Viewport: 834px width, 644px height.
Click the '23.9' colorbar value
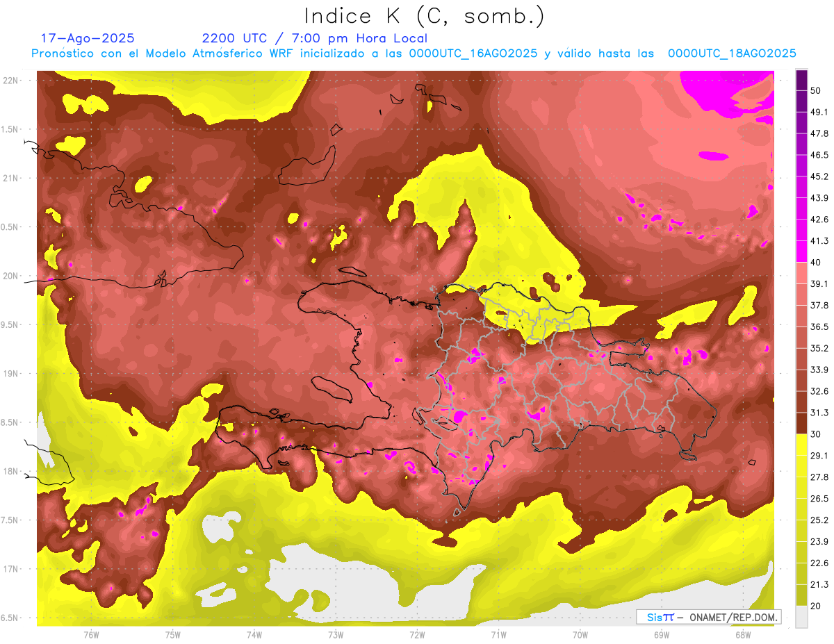(x=820, y=541)
